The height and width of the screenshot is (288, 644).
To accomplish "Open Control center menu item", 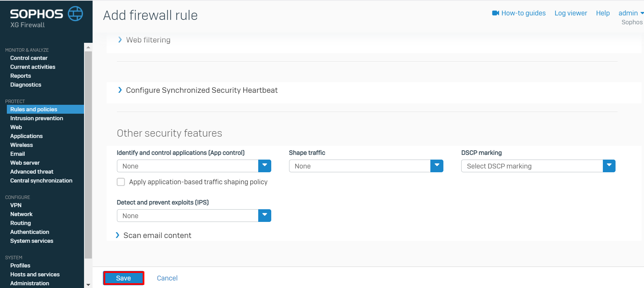I will point(29,58).
